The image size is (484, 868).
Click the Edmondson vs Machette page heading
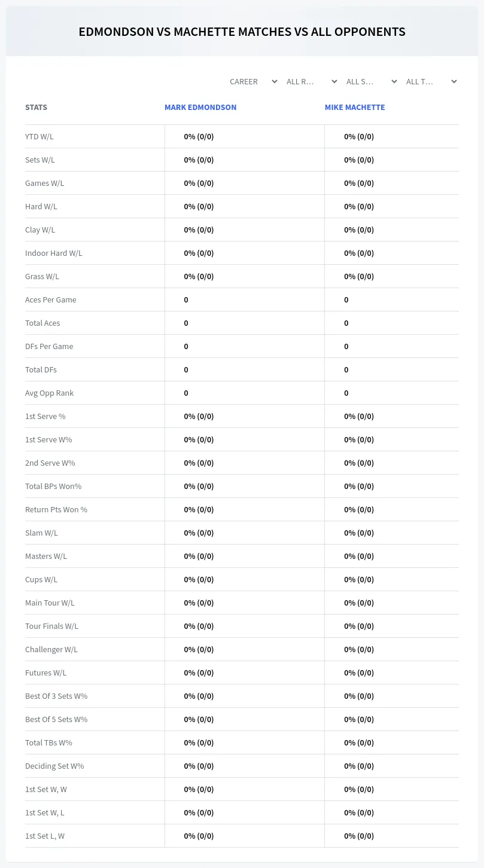click(242, 32)
